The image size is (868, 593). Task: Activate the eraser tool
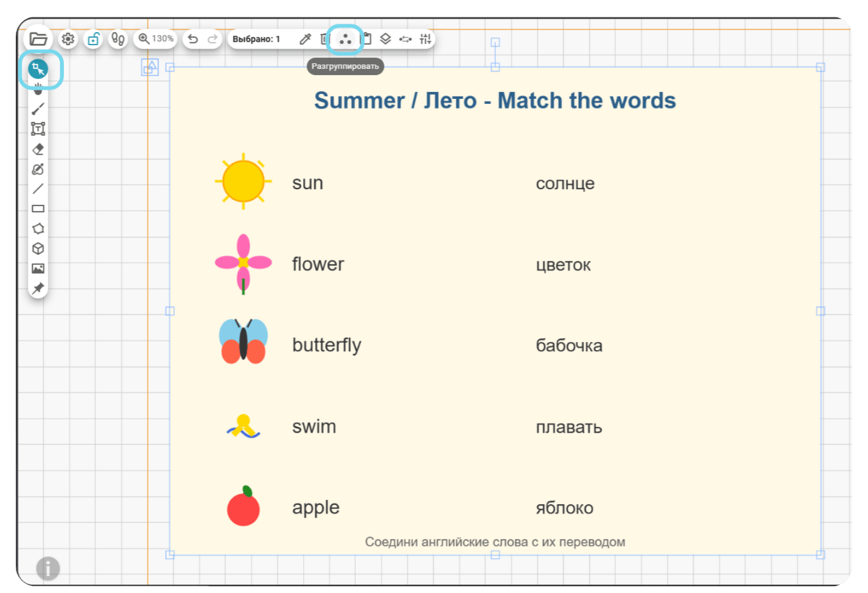click(38, 149)
